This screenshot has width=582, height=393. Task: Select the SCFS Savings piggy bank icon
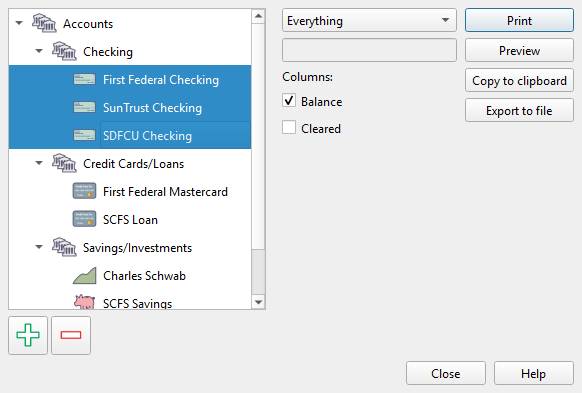click(85, 302)
